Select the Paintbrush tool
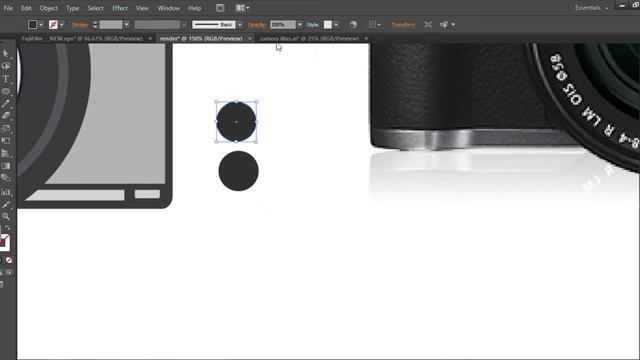The image size is (640, 360). (6, 104)
